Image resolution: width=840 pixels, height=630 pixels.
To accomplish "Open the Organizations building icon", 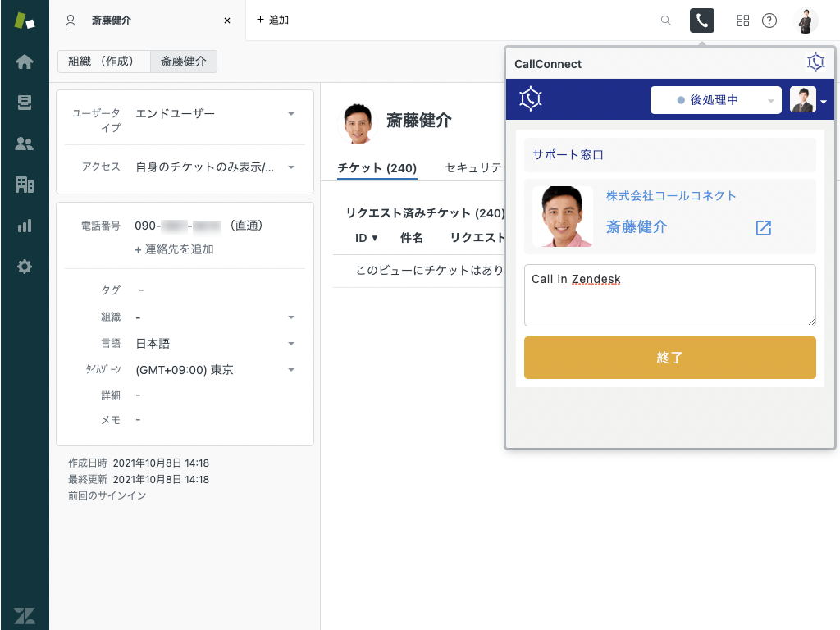I will (25, 185).
